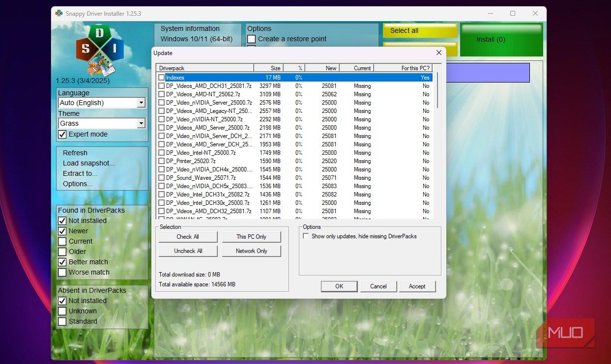Check DP_Videos_AMD-NT_25062.7z row checkbox
This screenshot has height=364, width=611.
pyautogui.click(x=161, y=94)
